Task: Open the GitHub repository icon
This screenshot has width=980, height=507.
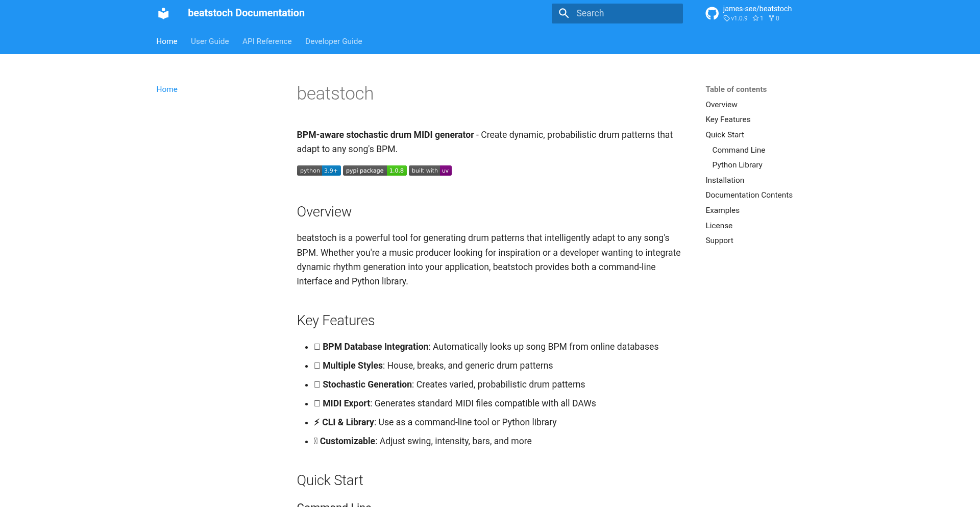Action: click(x=712, y=13)
